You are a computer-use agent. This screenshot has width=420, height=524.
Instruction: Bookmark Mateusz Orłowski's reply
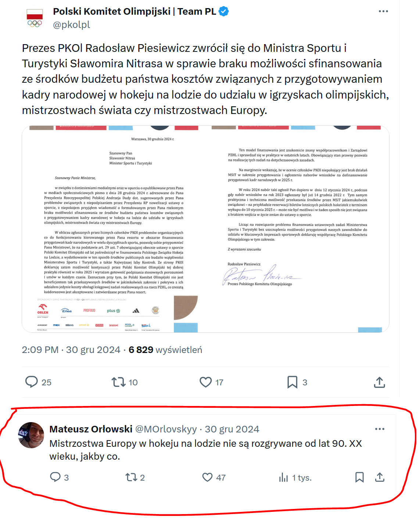click(359, 477)
